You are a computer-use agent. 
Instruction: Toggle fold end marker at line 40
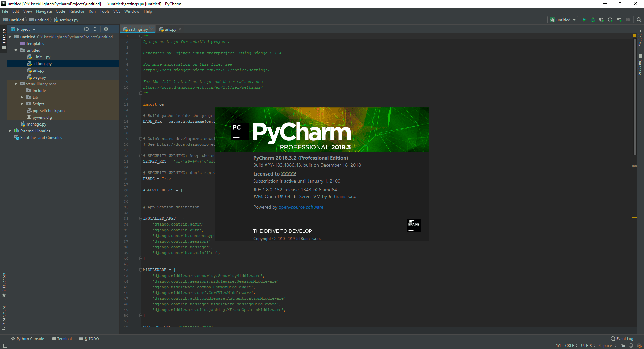(141, 258)
